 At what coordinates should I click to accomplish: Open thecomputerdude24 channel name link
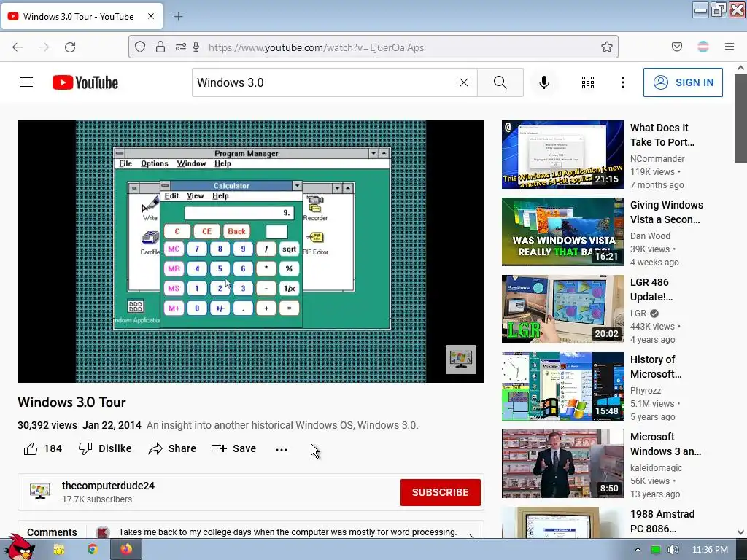click(108, 486)
